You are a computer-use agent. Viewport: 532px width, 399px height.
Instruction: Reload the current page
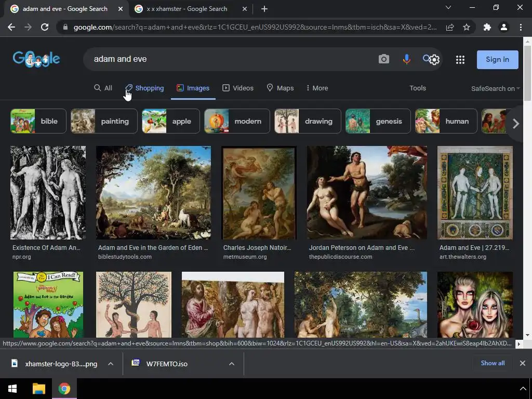(x=45, y=27)
